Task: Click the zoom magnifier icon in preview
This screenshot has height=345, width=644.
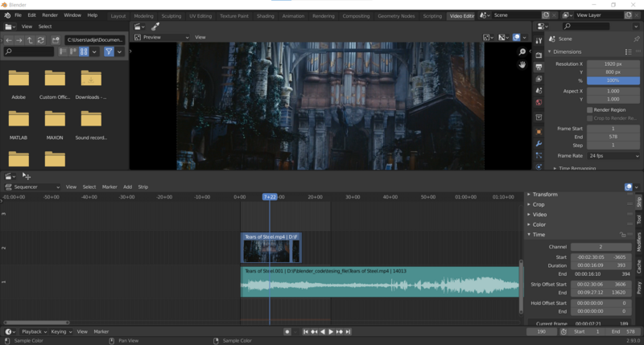Action: pos(522,51)
